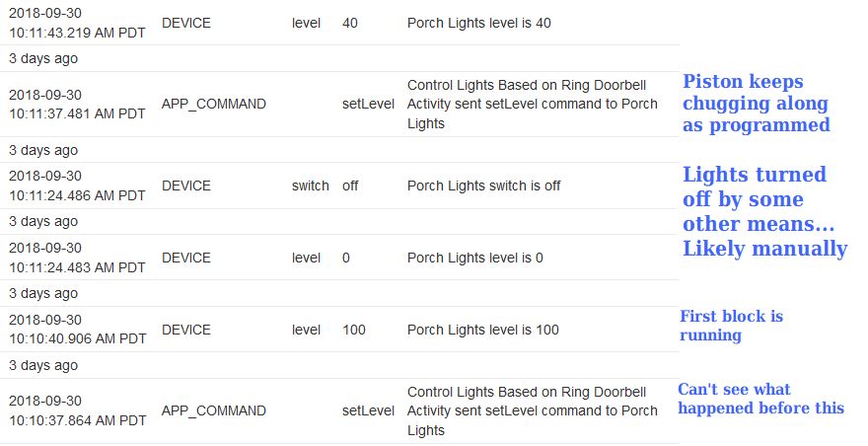This screenshot has height=446, width=868.
Task: Click 'Porch Lights level is 100' description
Action: 482,330
